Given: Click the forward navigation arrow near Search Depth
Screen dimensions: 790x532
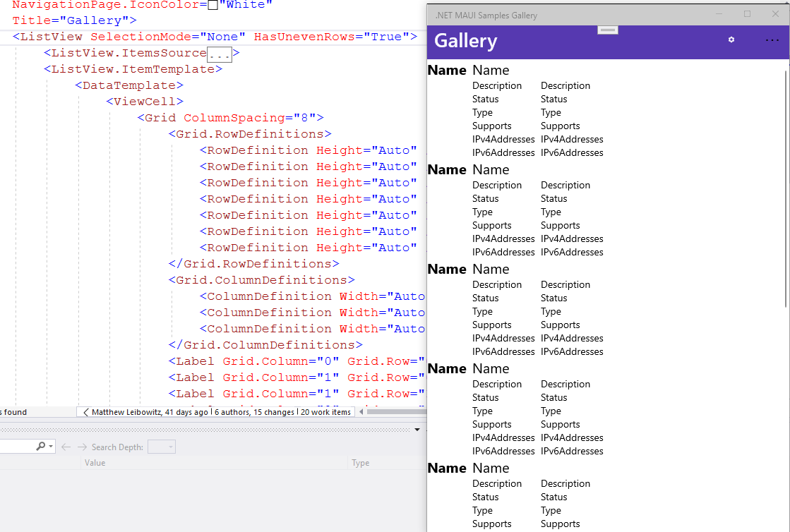Looking at the screenshot, I should coord(81,446).
